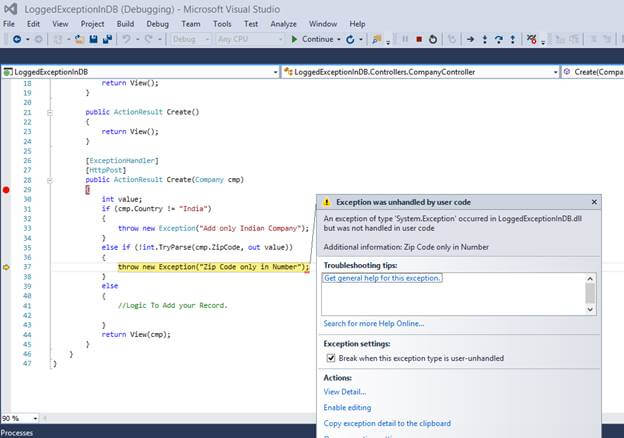Click the 'View Detail...' action link
This screenshot has width=624, height=438.
(x=344, y=392)
